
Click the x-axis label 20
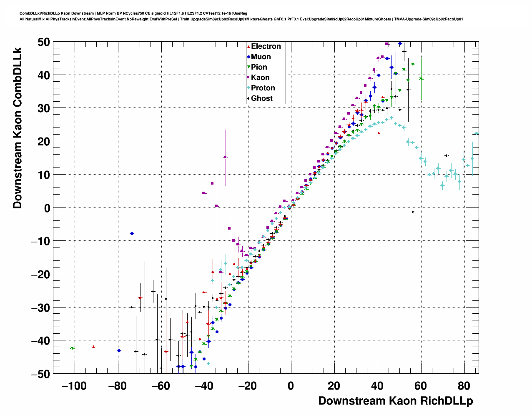click(334, 386)
